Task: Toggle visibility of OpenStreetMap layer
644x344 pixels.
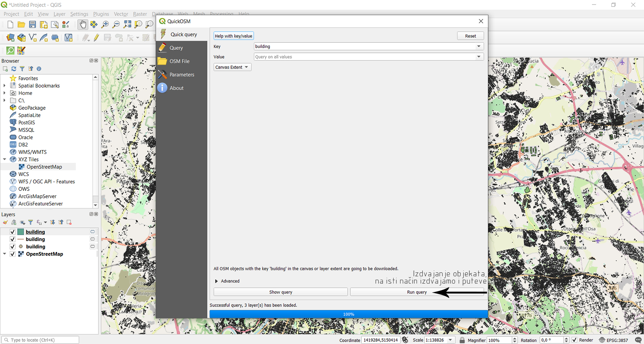Action: click(x=13, y=254)
